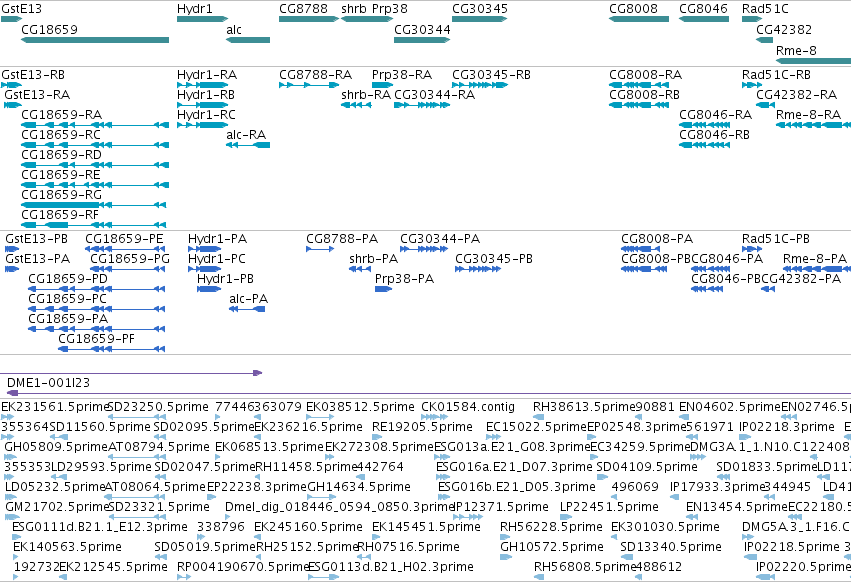851x582 pixels.
Task: Open the CG8008-PA protein label
Action: 657,239
